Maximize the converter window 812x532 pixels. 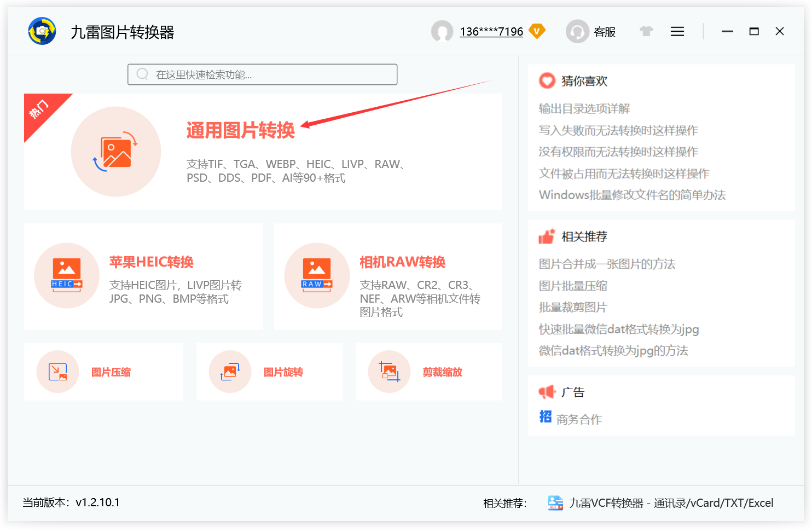tap(754, 31)
